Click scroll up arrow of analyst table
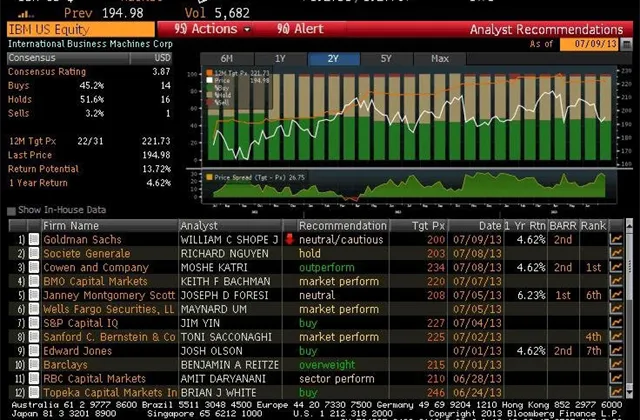This screenshot has width=640, height=420. click(x=629, y=224)
